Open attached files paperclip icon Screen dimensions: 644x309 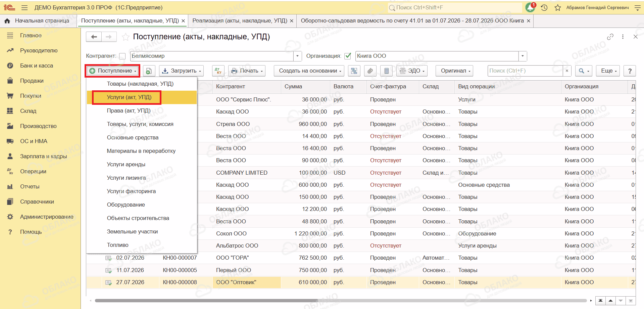(x=370, y=71)
